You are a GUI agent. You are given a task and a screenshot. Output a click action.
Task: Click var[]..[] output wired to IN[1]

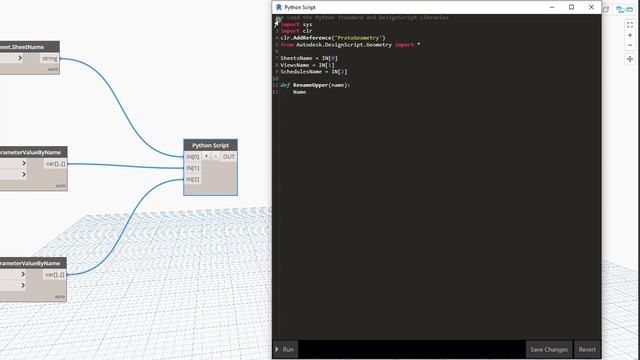55,164
